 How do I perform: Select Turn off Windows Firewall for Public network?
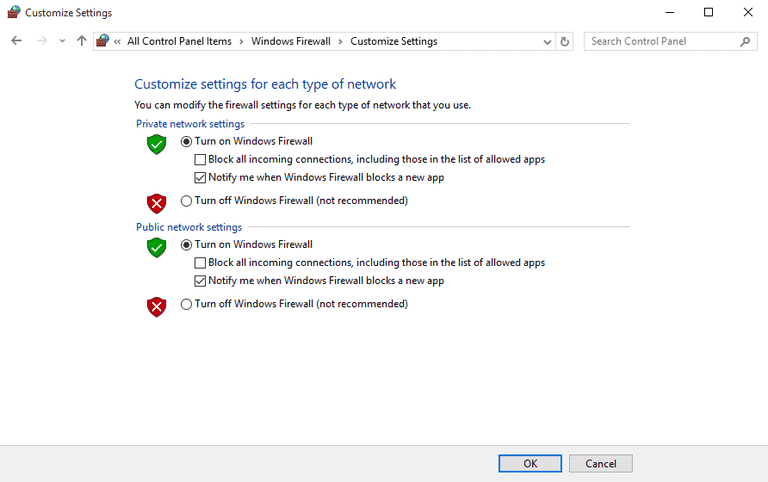[186, 304]
